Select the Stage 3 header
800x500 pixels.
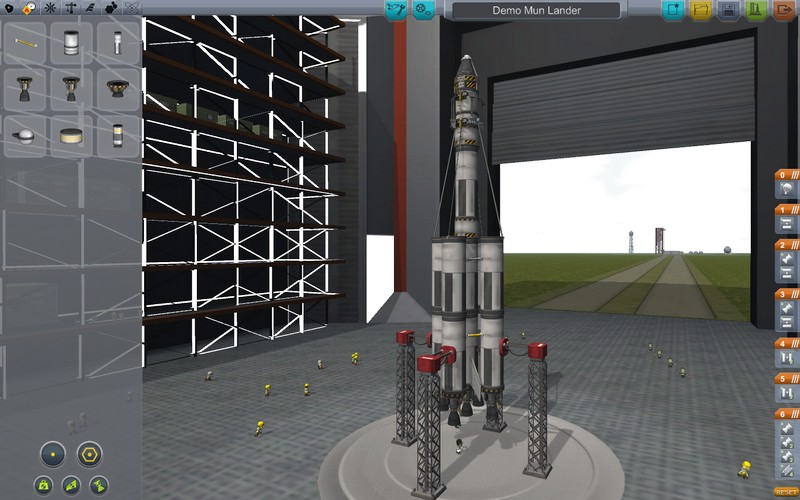[787, 294]
